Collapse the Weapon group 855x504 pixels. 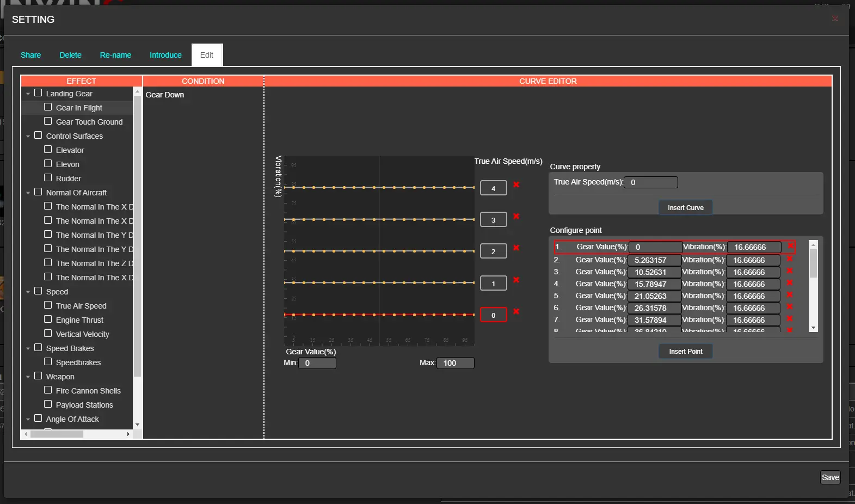pos(28,377)
